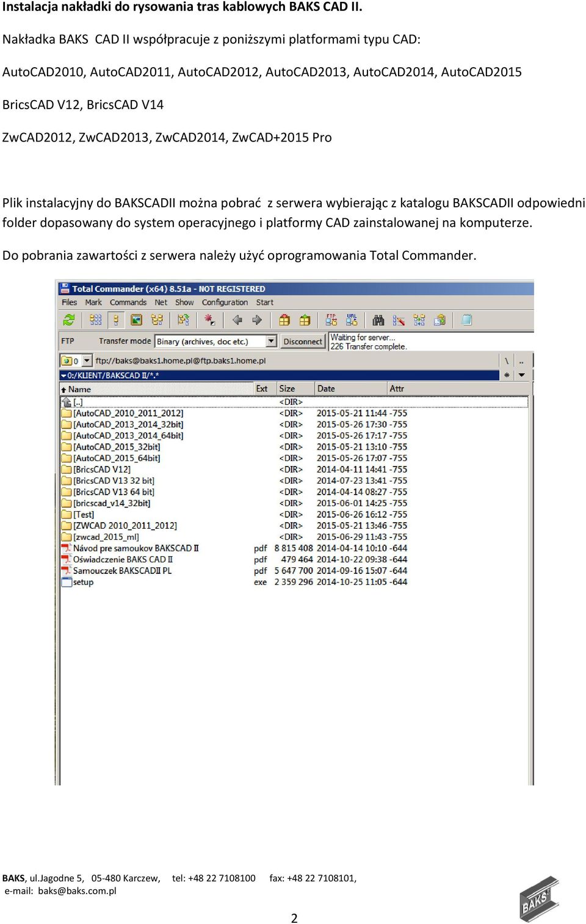Click the setup exe file icon
Screen dimensions: 586x924
tap(67, 582)
